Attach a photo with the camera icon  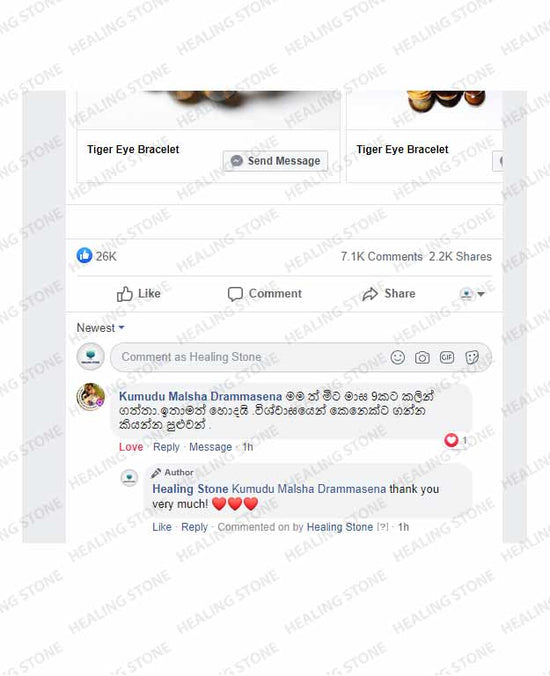422,357
